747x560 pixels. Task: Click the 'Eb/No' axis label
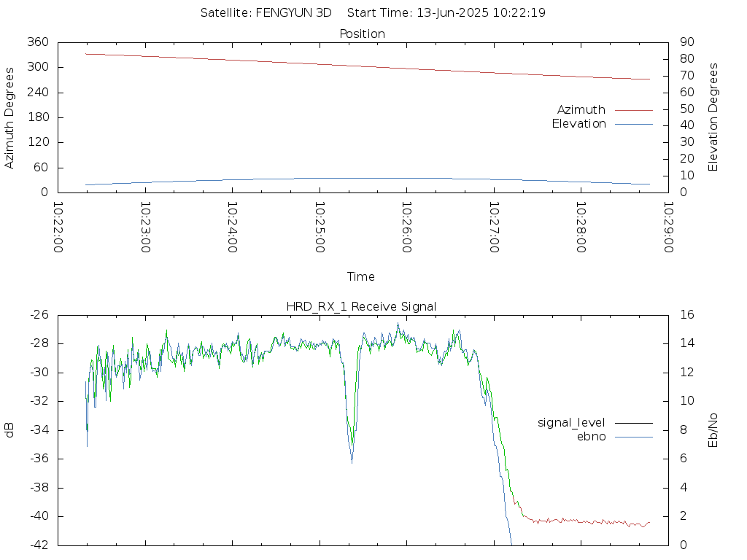(713, 430)
